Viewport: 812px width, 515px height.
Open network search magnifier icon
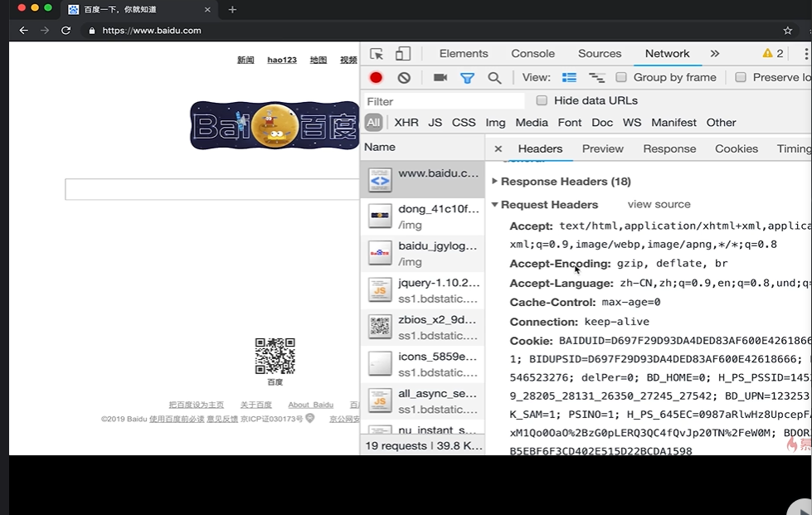494,78
